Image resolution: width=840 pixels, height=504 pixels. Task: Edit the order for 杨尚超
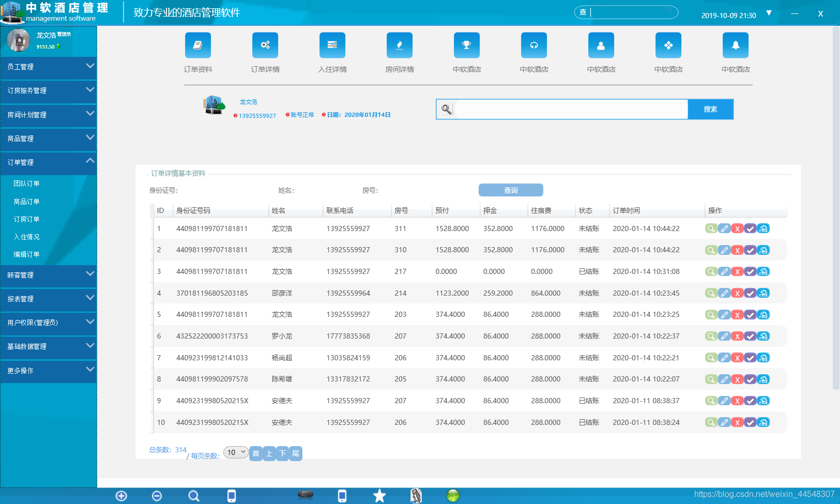(x=724, y=358)
